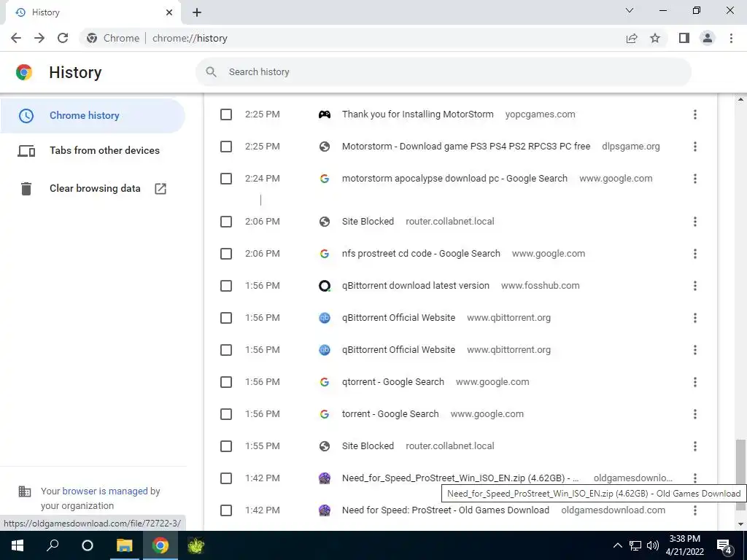The height and width of the screenshot is (560, 747).
Task: Check the nfs prostreet cd code entry
Action: tap(226, 254)
